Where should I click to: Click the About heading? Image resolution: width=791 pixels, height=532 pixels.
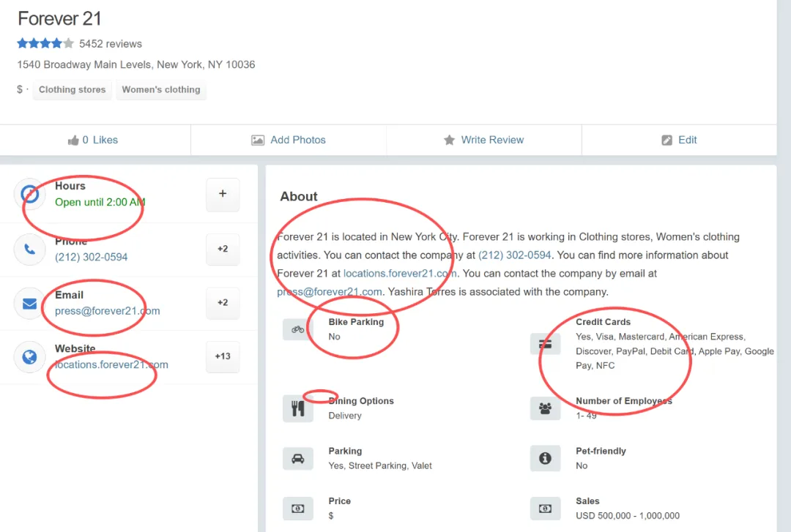click(299, 196)
